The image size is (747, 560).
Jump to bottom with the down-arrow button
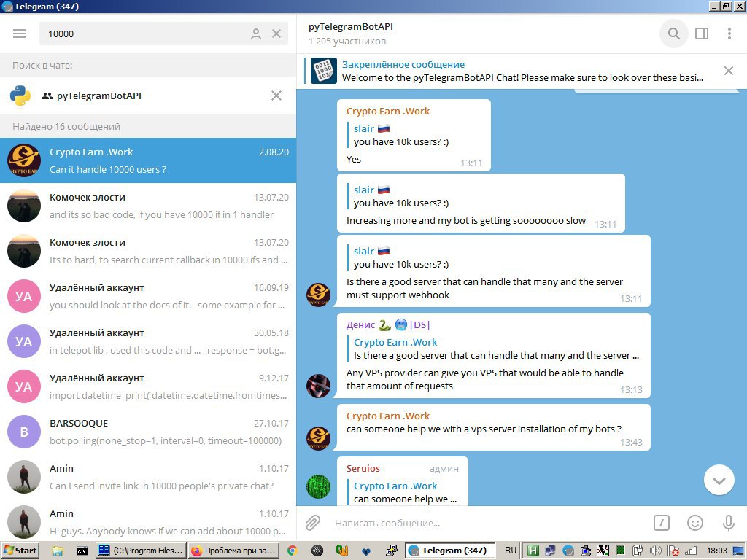point(719,481)
